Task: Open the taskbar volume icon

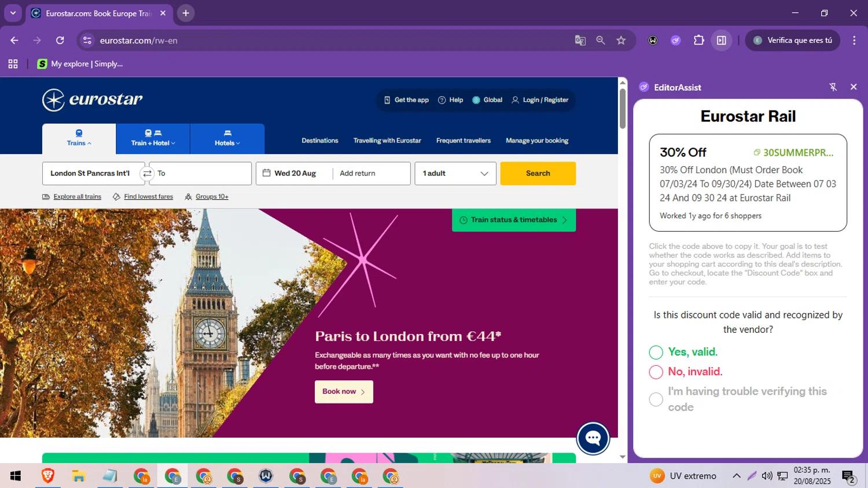Action: click(767, 476)
